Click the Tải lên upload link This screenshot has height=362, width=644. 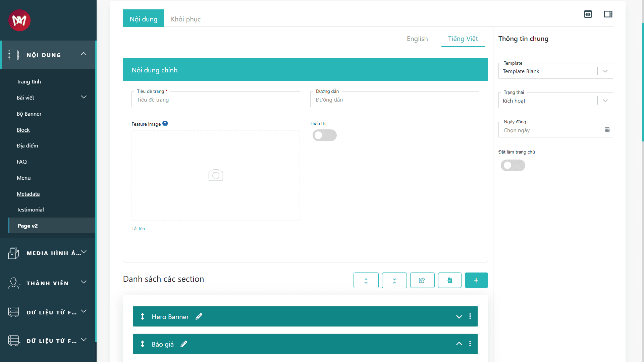pyautogui.click(x=138, y=229)
